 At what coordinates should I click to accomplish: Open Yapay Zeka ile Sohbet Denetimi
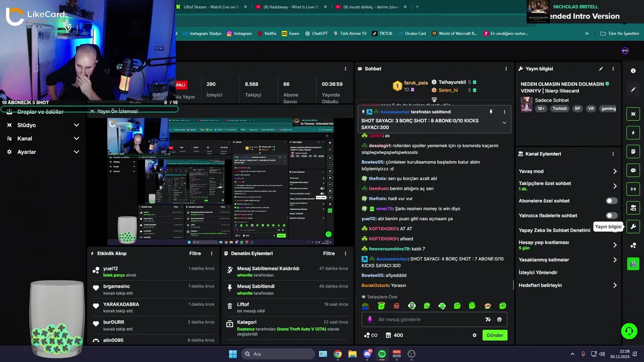pyautogui.click(x=554, y=230)
